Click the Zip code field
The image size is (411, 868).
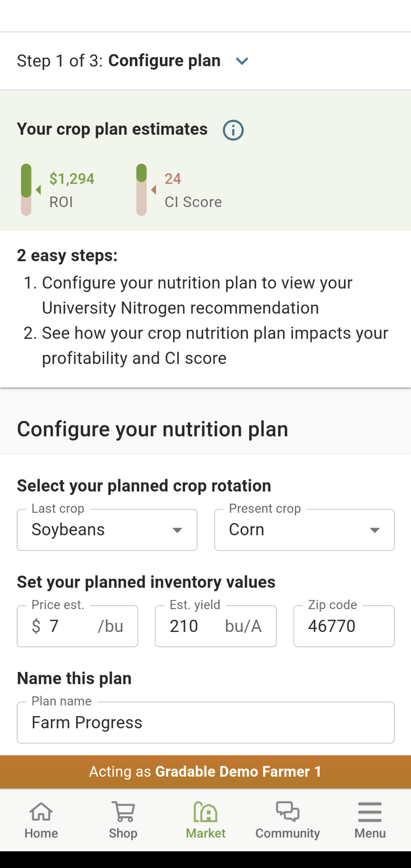[344, 626]
